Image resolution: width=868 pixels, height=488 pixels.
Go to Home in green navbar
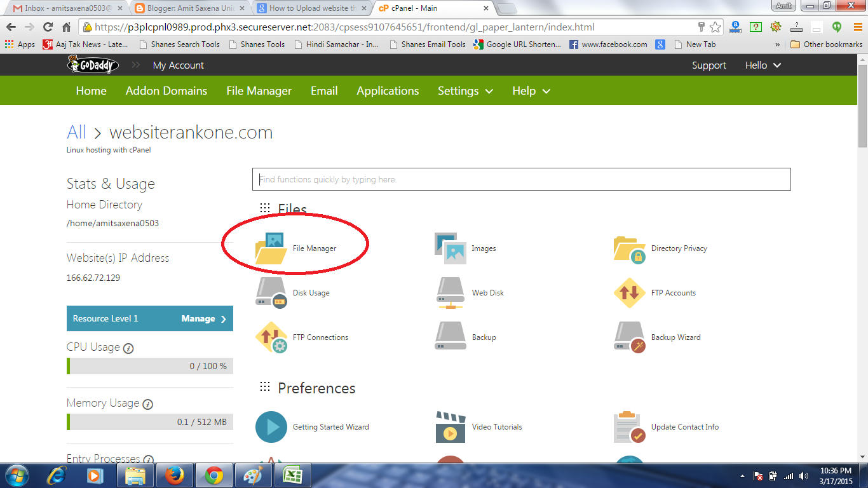92,91
